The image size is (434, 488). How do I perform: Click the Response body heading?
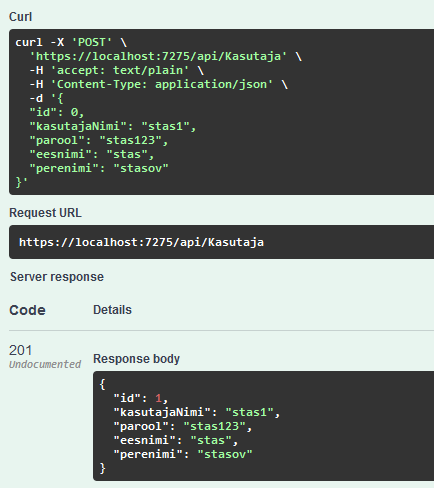[136, 359]
